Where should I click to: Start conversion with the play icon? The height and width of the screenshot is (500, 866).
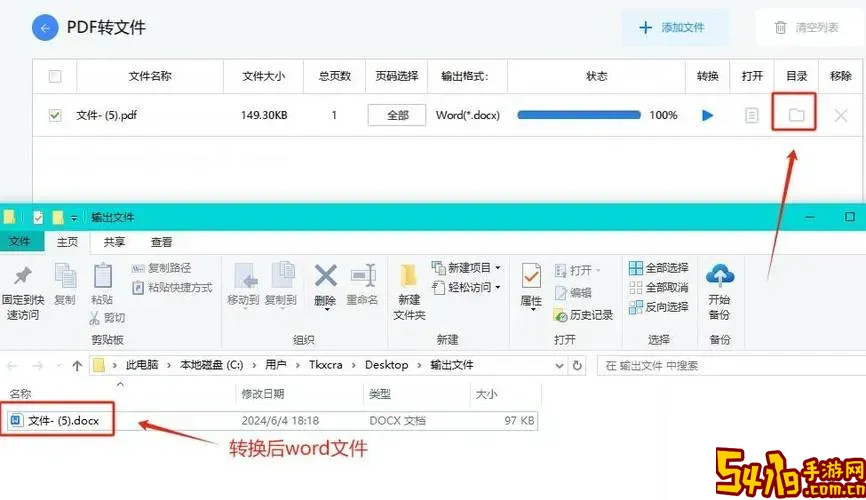pyautogui.click(x=707, y=115)
